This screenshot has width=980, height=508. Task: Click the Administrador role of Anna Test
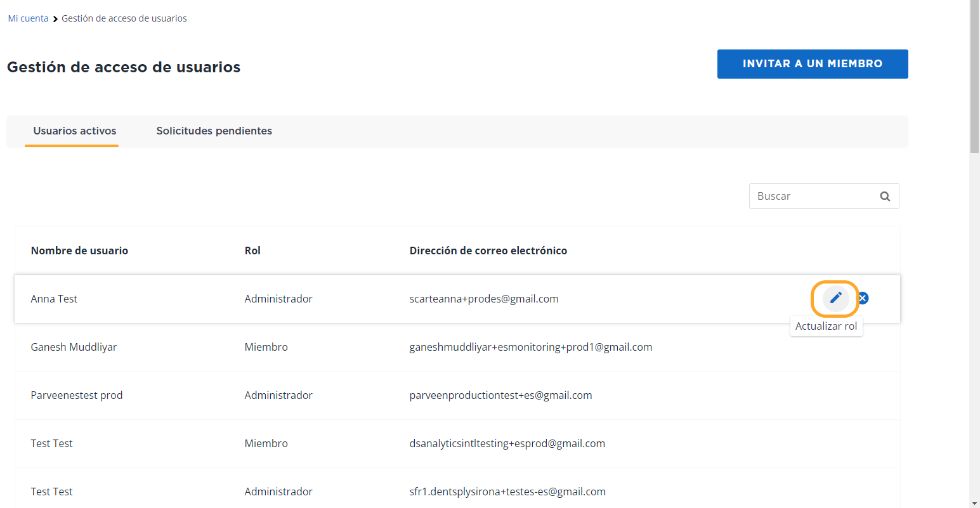click(x=278, y=299)
